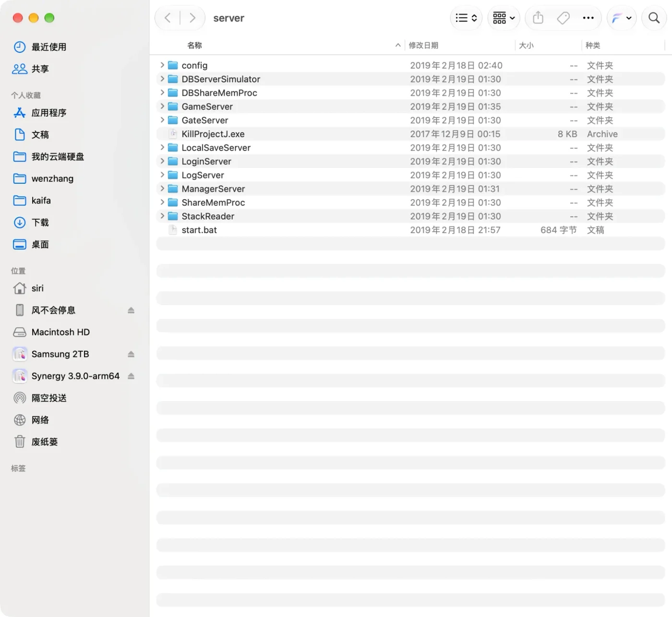Viewport: 672px width, 617px height.
Task: Open the grouping options dropdown
Action: click(x=504, y=18)
